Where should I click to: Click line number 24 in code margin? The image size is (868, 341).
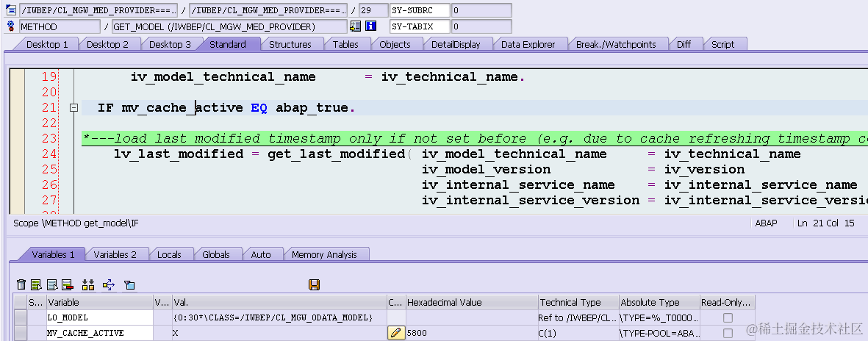pos(49,154)
